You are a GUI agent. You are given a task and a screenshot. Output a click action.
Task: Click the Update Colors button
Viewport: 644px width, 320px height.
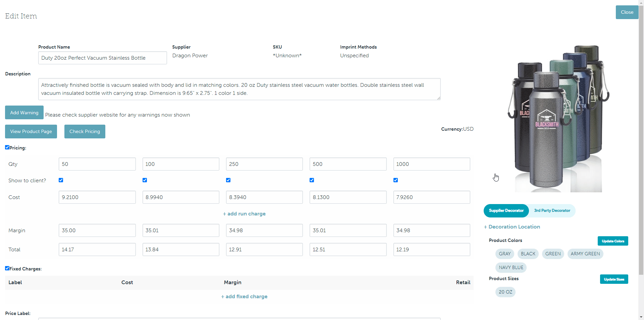pyautogui.click(x=612, y=241)
